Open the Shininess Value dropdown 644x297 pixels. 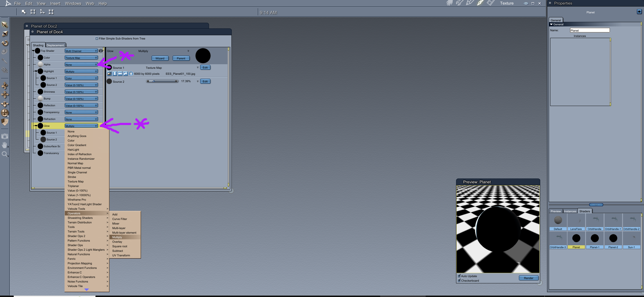81,92
